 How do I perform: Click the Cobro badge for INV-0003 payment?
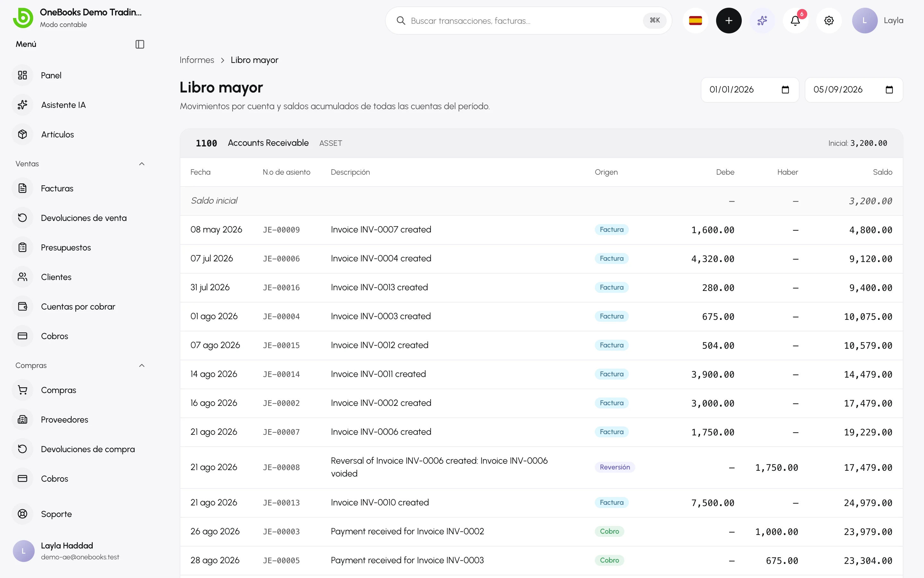[609, 560]
